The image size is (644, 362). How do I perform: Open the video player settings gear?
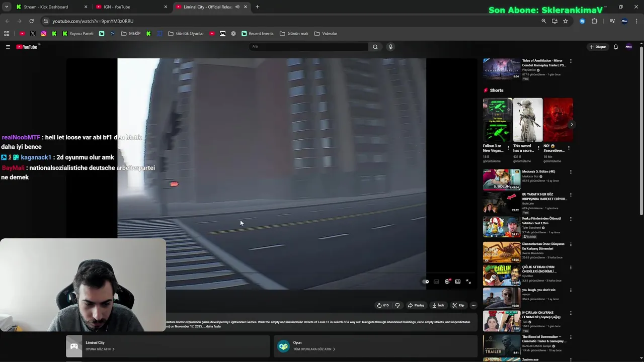[447, 282]
